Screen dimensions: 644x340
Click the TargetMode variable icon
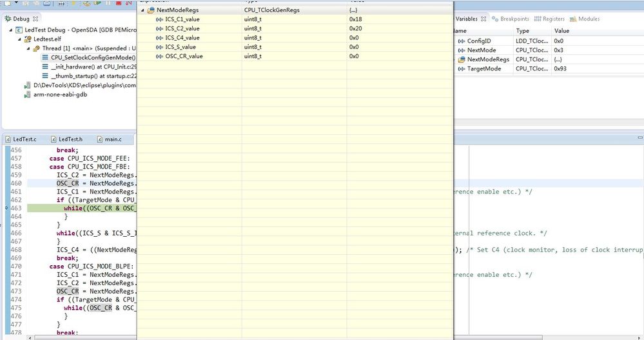coord(462,68)
